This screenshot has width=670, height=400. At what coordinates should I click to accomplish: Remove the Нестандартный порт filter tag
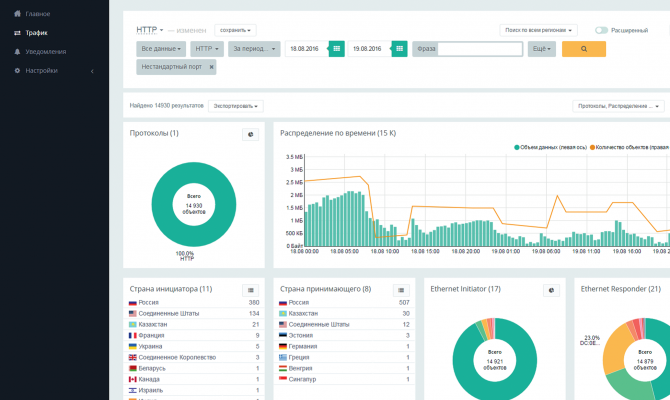pyautogui.click(x=211, y=67)
